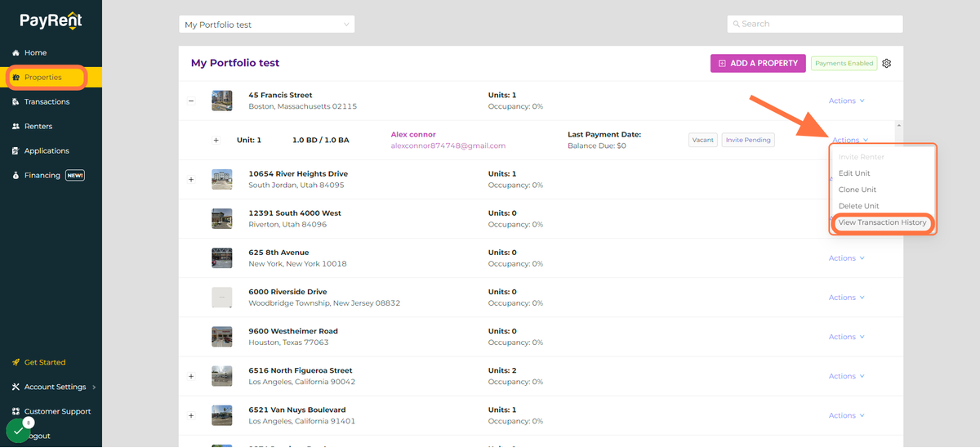Close the Unit 1 Actions dropdown
Viewport: 980px width, 448px height.
(850, 140)
